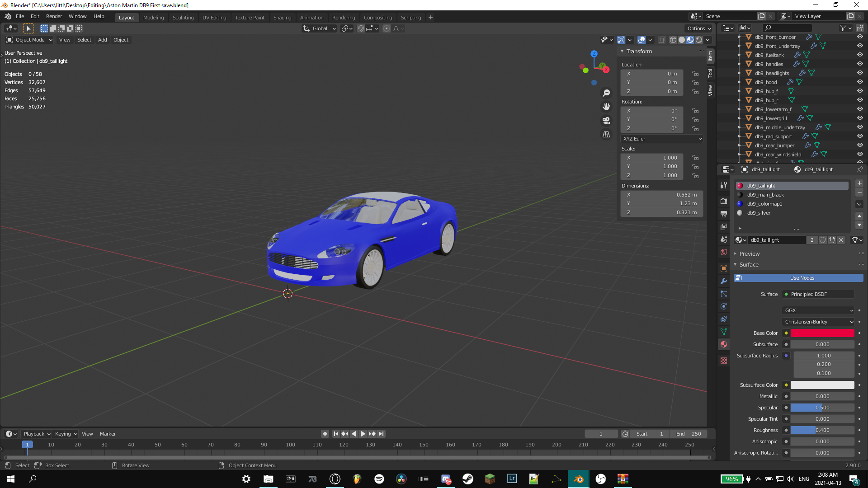Expand the Preview panel
The height and width of the screenshot is (488, 868).
[749, 254]
